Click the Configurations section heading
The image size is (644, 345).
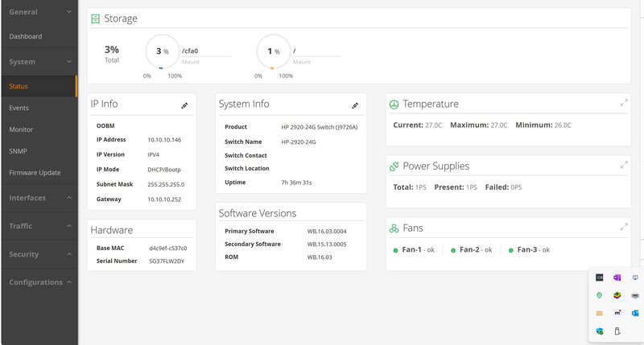tap(36, 282)
